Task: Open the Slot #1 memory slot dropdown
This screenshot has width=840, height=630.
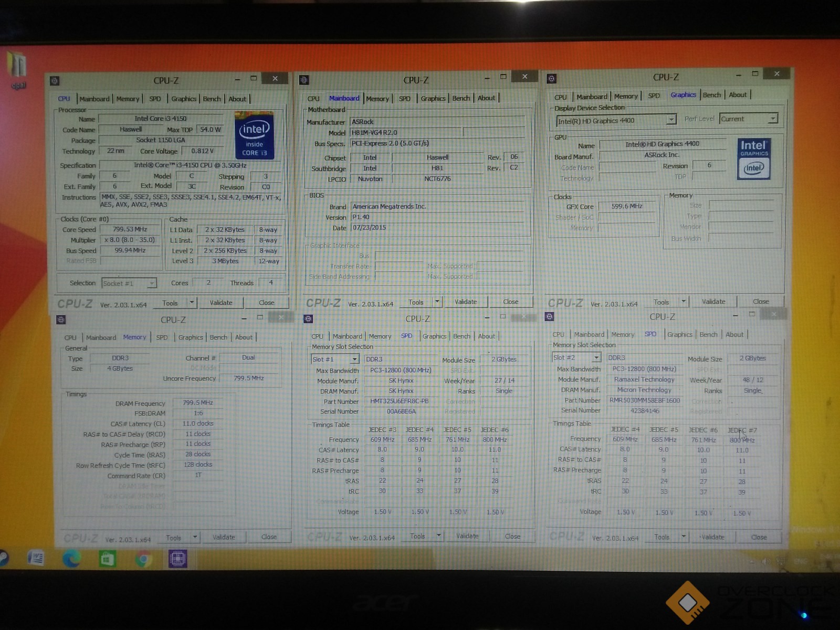Action: pyautogui.click(x=355, y=360)
